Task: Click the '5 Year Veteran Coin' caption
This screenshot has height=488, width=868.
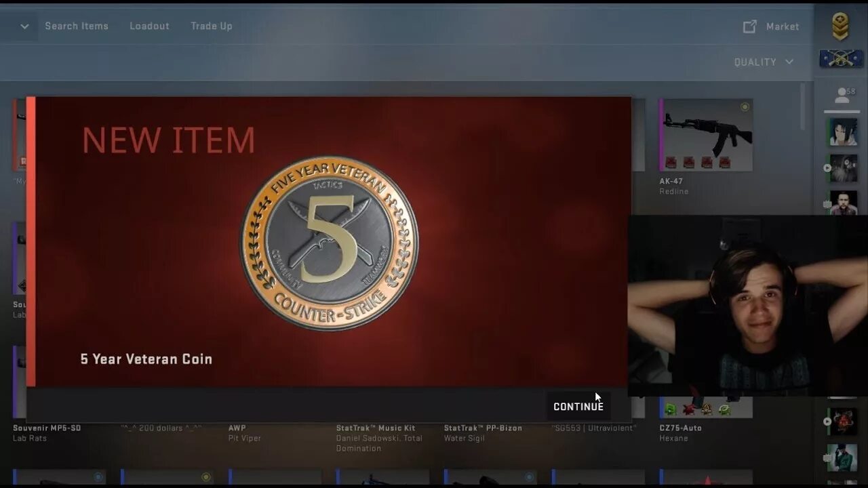Action: click(146, 359)
